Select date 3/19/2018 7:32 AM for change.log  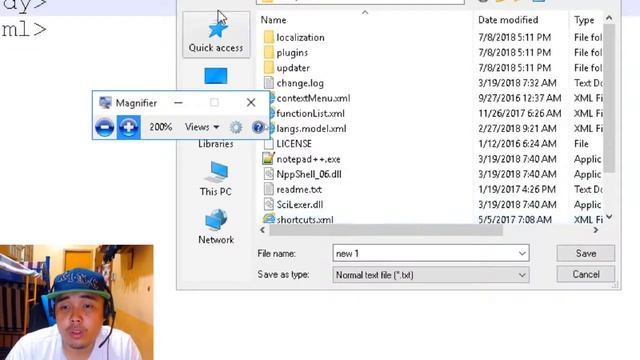[517, 83]
